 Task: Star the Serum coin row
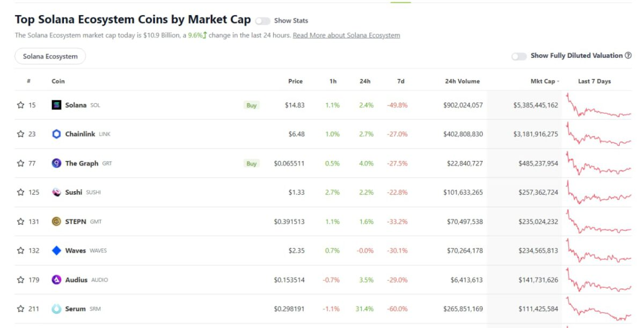click(20, 309)
